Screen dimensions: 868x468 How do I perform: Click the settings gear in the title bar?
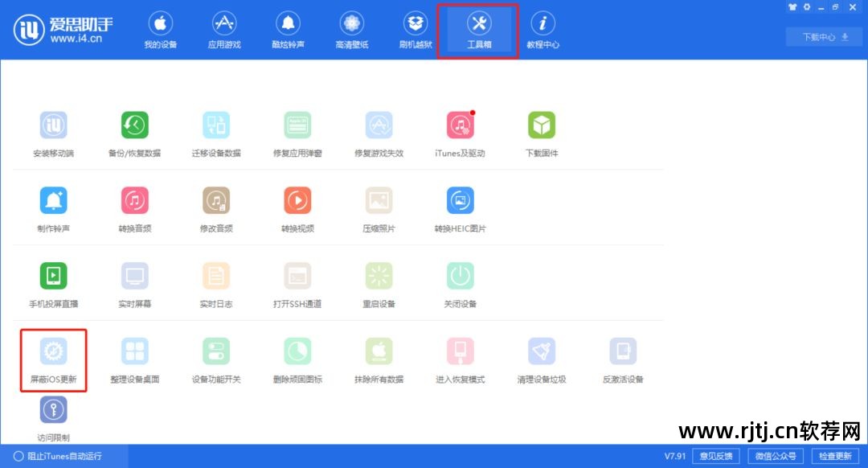[808, 6]
